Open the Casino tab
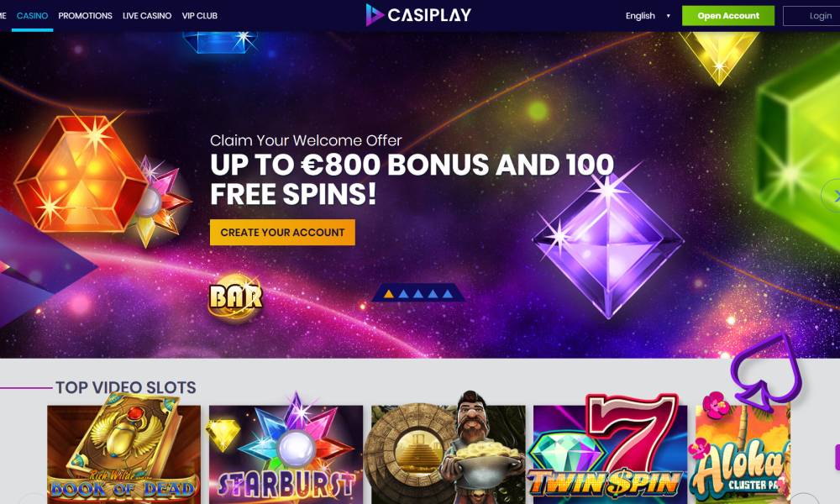Image resolution: width=840 pixels, height=504 pixels. [32, 15]
